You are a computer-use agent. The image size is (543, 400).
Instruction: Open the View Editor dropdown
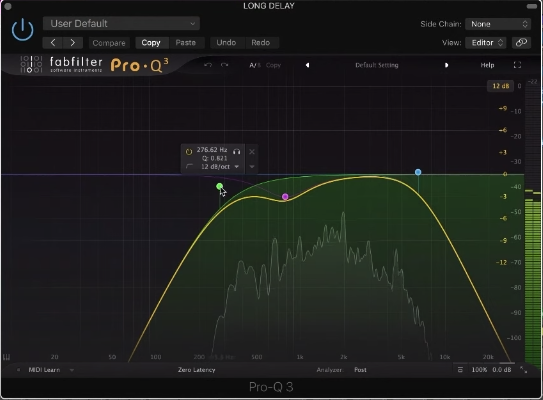486,43
